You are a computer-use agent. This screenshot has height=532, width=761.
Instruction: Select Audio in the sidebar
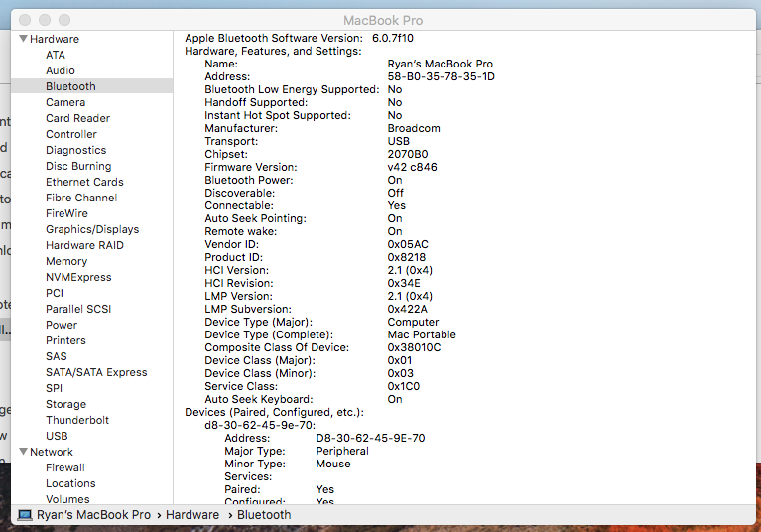pyautogui.click(x=61, y=70)
